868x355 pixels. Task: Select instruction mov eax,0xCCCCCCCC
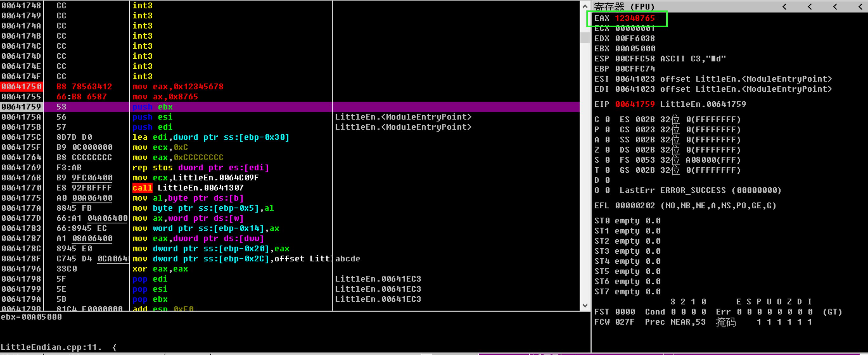[x=178, y=157]
